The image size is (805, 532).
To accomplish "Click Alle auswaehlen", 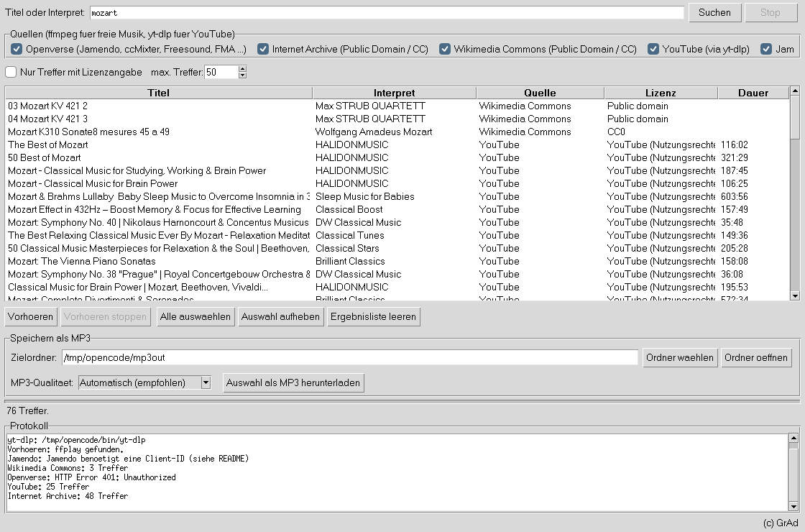I will 195,316.
